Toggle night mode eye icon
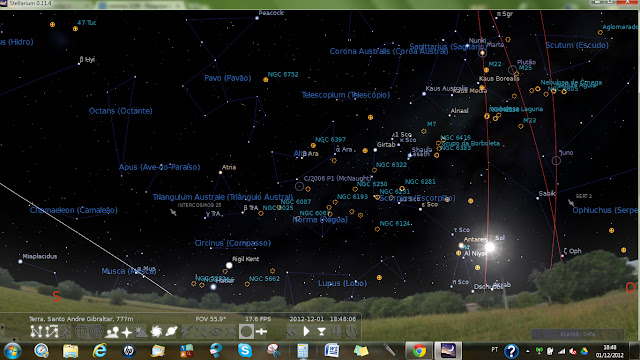640x360 pixels. pyautogui.click(x=216, y=331)
